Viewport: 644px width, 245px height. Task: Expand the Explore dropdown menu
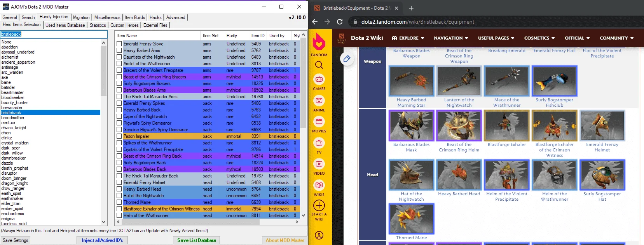(x=408, y=38)
